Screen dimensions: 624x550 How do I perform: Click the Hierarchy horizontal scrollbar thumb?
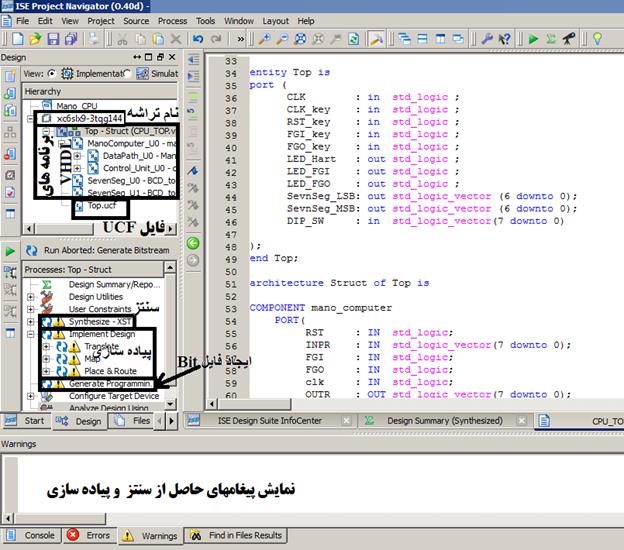coord(64,228)
